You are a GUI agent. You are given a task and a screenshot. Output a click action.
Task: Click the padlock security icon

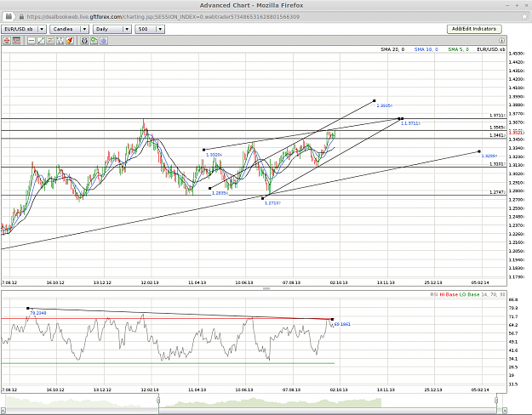(x=22, y=17)
